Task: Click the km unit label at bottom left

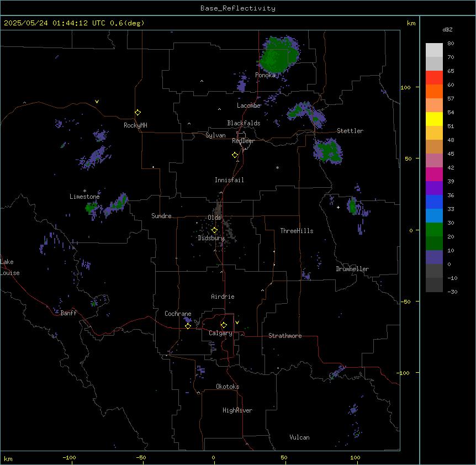Action: [8, 458]
